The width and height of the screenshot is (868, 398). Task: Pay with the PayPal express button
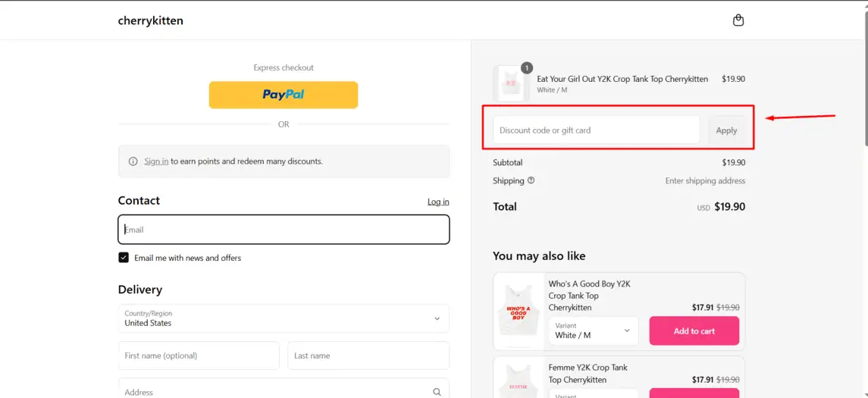click(x=284, y=95)
